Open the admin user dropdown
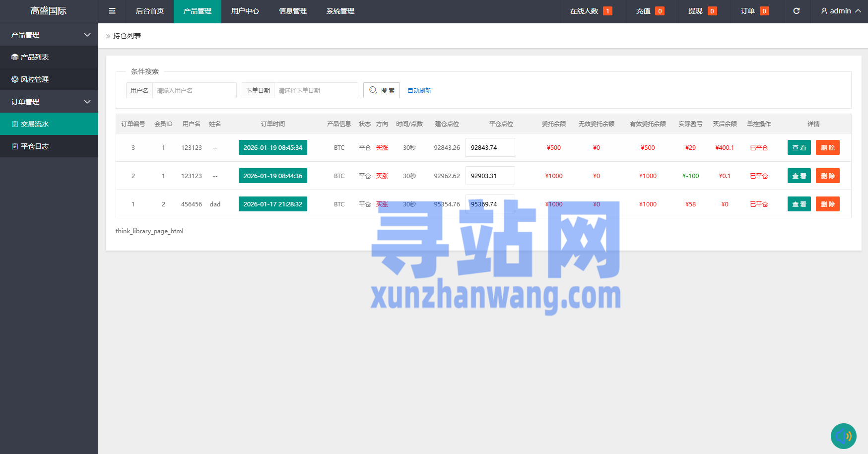This screenshot has height=454, width=868. tap(841, 11)
